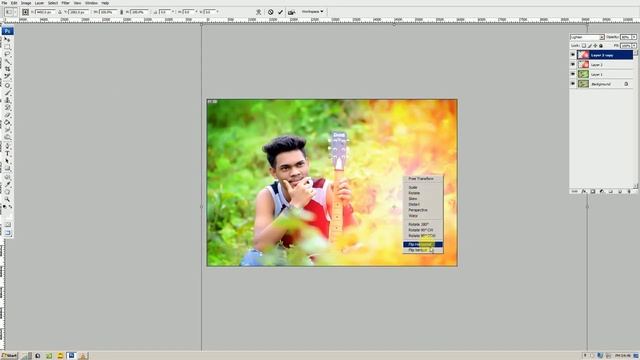
Task: Delete layer with the trash icon
Action: point(629,191)
